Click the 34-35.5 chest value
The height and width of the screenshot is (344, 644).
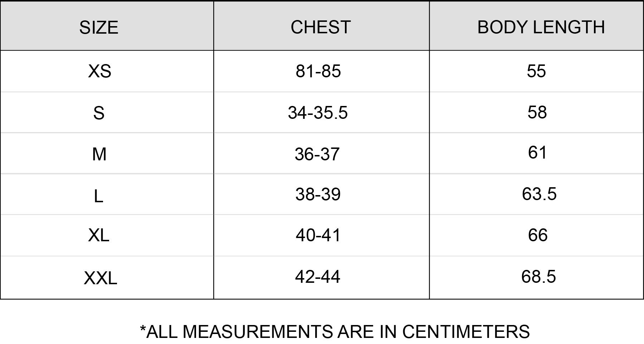click(x=318, y=112)
